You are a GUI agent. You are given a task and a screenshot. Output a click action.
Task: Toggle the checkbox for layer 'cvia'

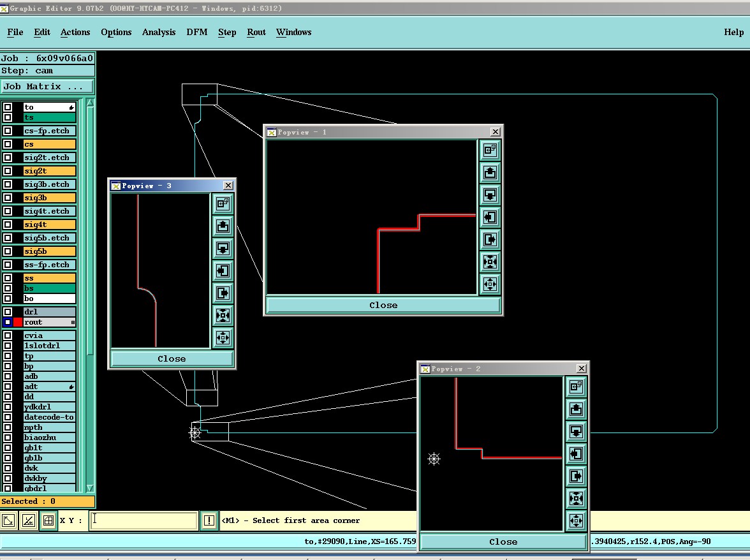(x=8, y=335)
